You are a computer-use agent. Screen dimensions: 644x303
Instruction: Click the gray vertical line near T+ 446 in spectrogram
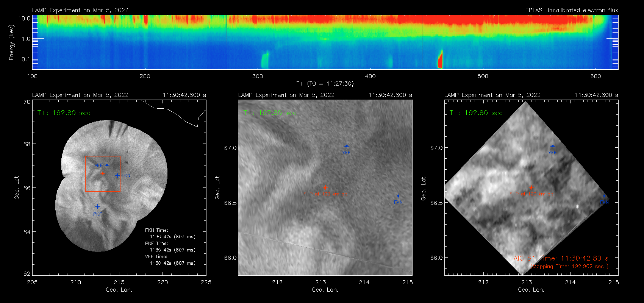pyautogui.click(x=422, y=42)
